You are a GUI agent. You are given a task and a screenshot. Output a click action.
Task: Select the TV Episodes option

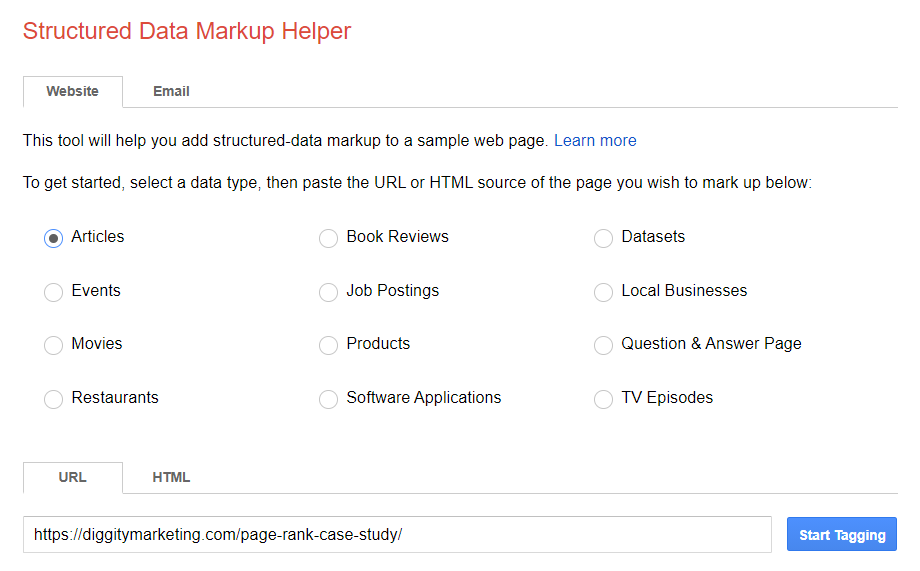pos(603,399)
